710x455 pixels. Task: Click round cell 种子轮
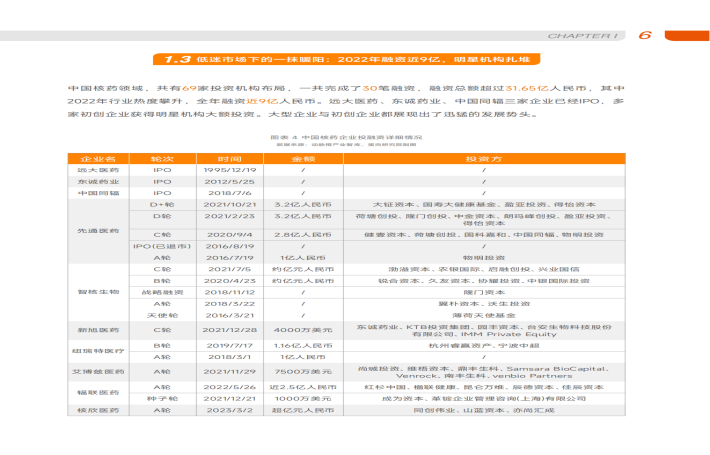[x=162, y=398]
